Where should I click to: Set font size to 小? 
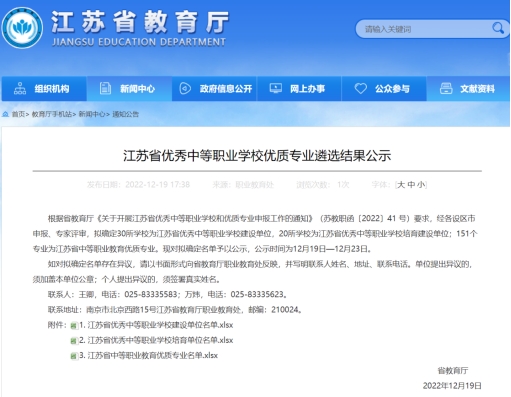pos(421,185)
